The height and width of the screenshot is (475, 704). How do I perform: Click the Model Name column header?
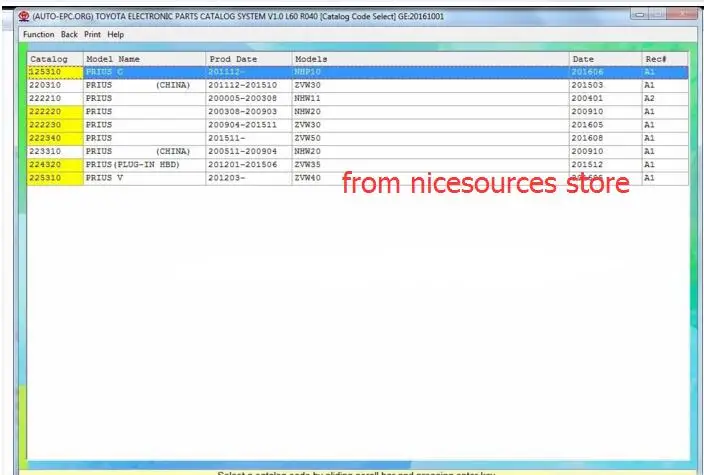point(145,59)
